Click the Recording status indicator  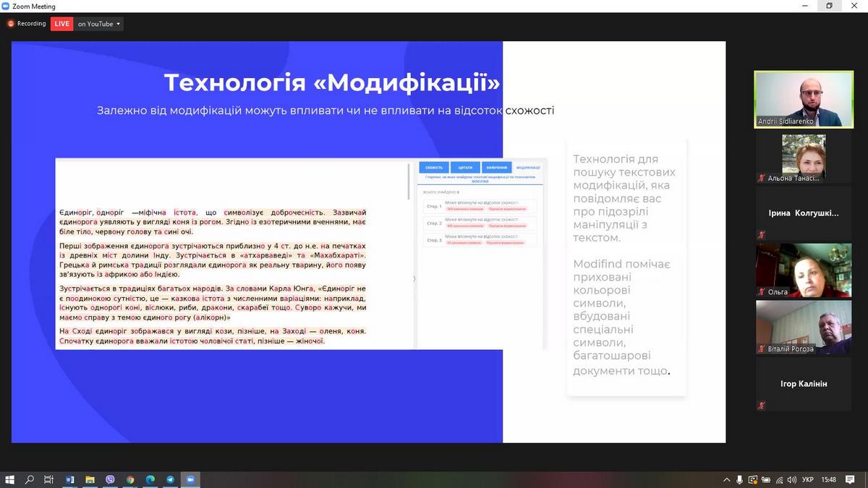27,24
